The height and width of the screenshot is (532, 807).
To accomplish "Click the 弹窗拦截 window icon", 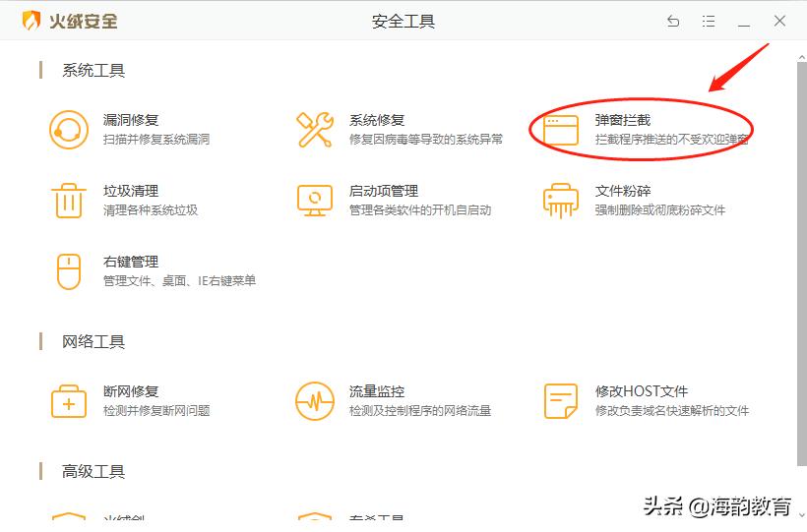I will pos(561,130).
